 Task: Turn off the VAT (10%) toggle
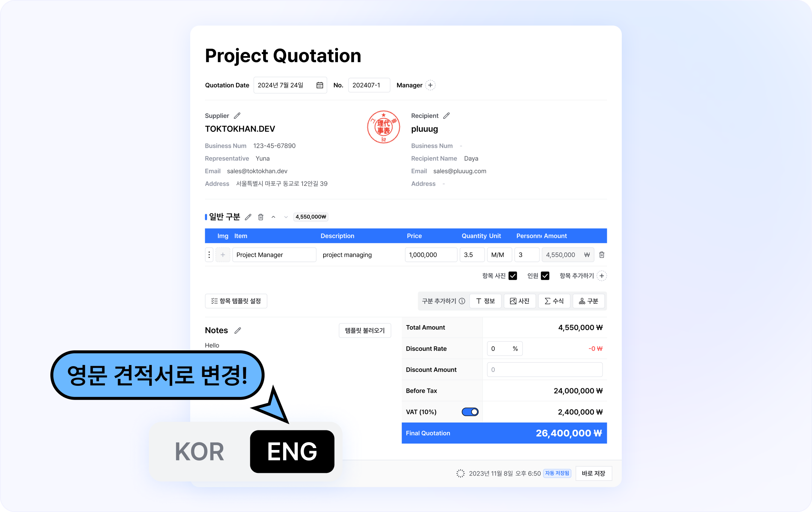point(470,412)
